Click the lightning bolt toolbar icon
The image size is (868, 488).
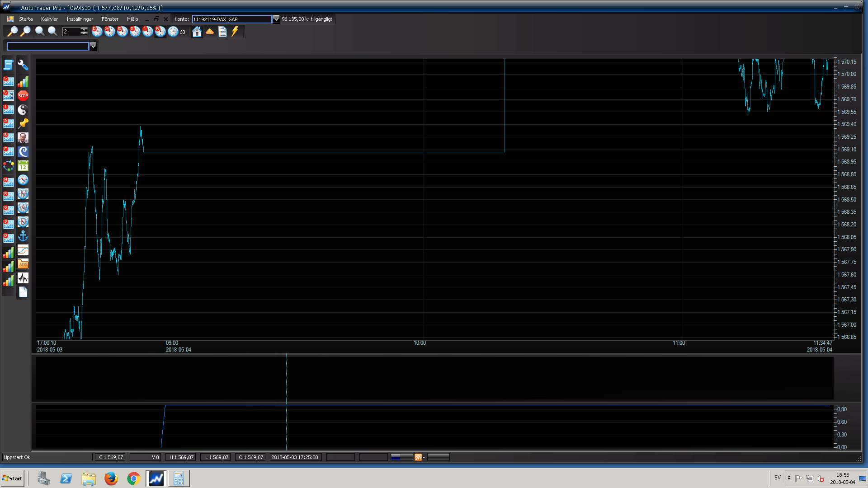click(235, 32)
